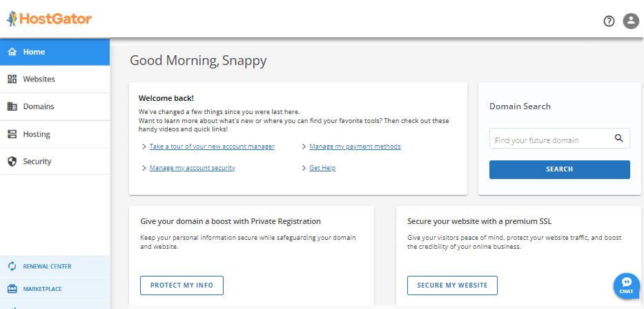644x309 pixels.
Task: Open the user account avatar icon
Action: pyautogui.click(x=631, y=21)
